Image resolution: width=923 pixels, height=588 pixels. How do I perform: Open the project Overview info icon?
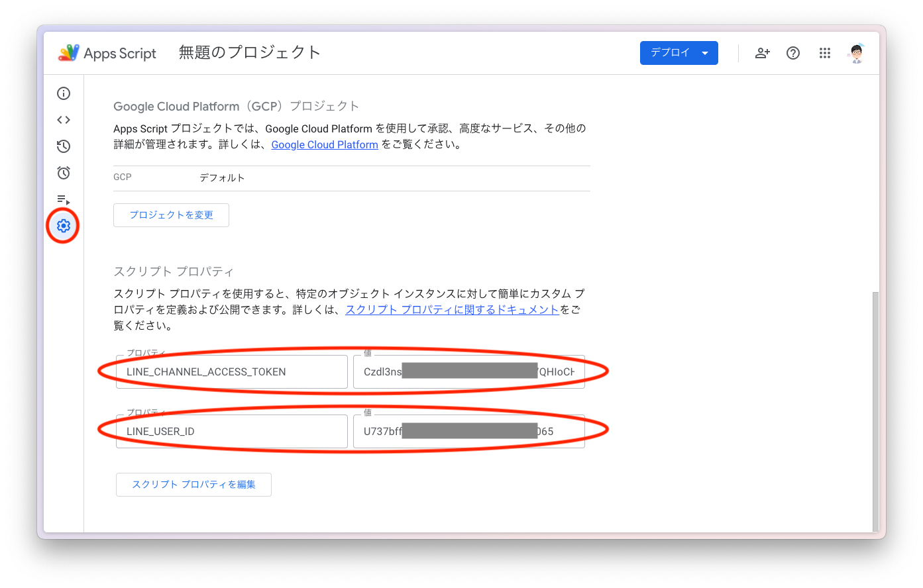[x=63, y=93]
